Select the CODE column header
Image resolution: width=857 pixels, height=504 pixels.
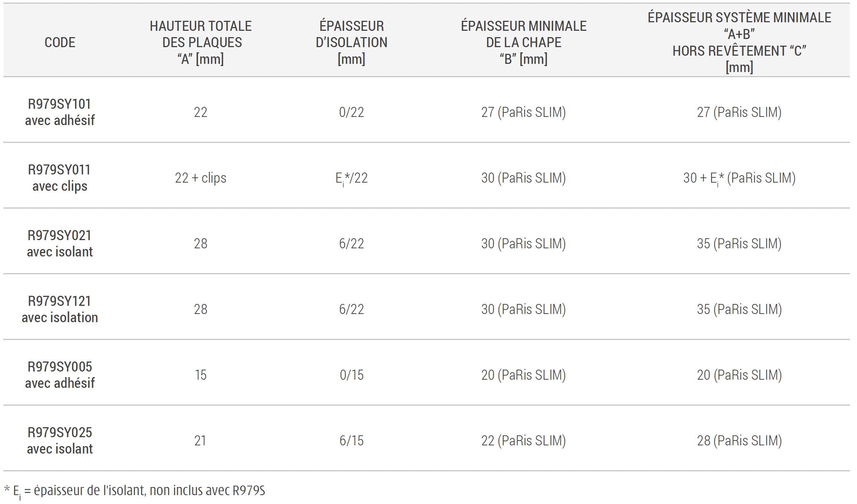(x=60, y=42)
